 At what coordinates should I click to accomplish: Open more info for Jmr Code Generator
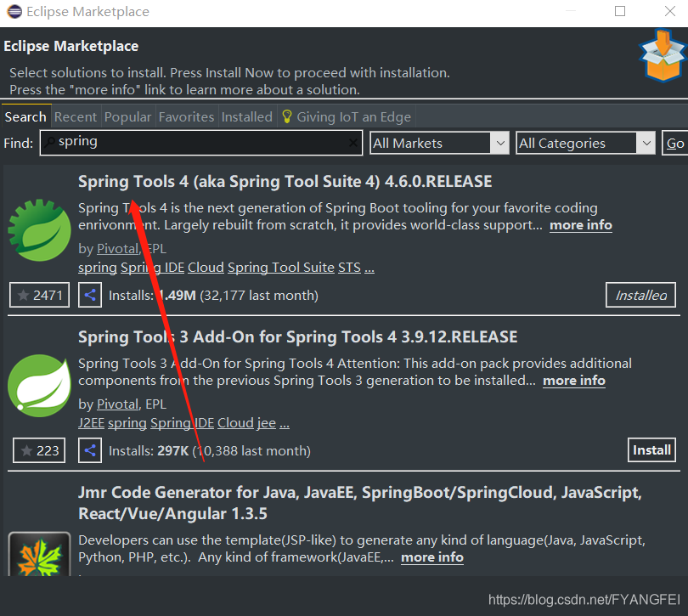click(x=432, y=557)
